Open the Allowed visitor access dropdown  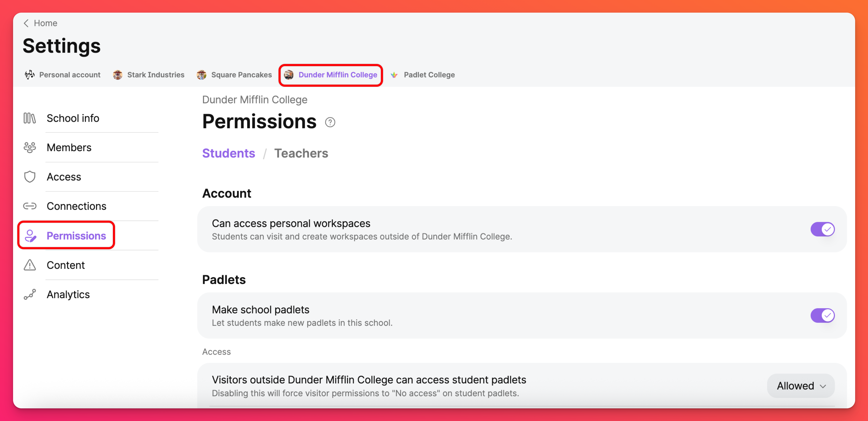click(801, 386)
